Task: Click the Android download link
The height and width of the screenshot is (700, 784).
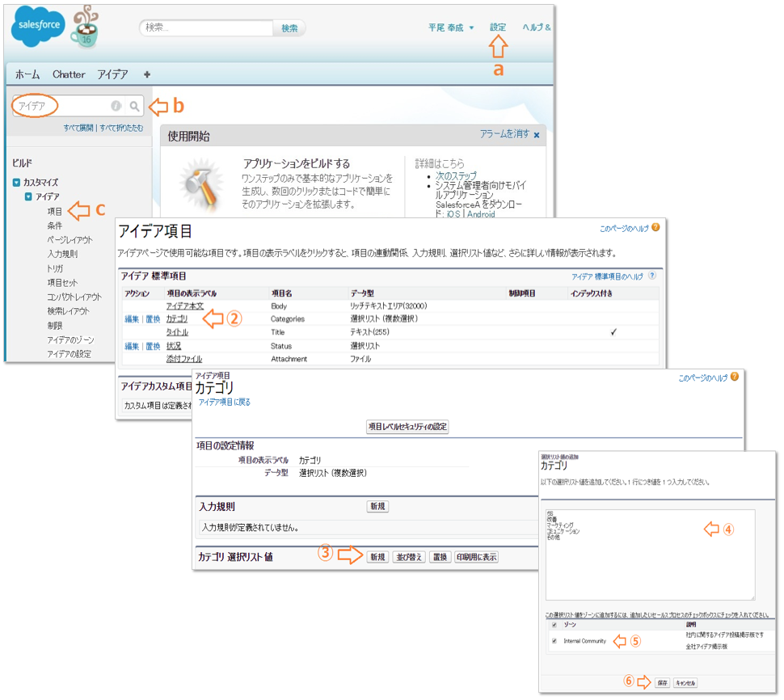Action: pyautogui.click(x=481, y=214)
